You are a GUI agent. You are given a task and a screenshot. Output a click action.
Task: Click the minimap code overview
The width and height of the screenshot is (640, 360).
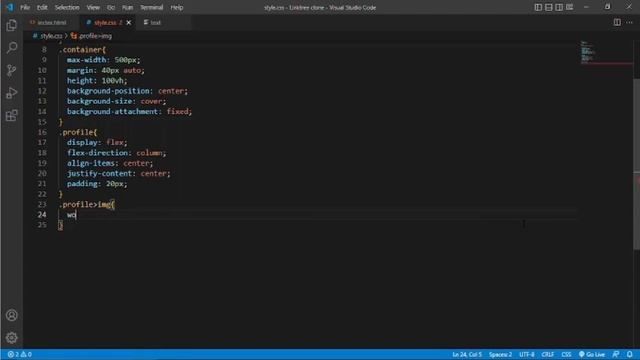point(606,53)
